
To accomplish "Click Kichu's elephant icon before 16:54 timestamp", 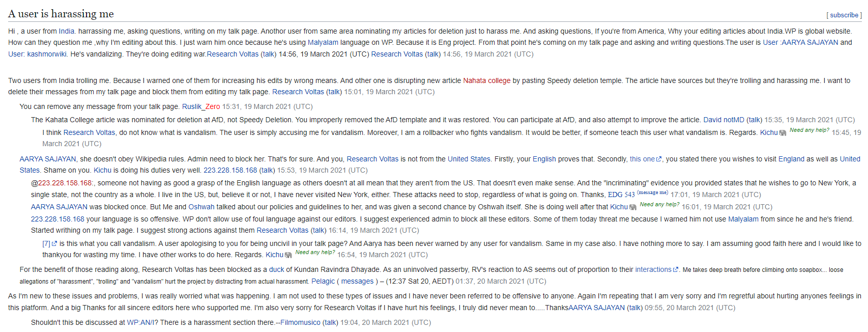I will (x=288, y=255).
